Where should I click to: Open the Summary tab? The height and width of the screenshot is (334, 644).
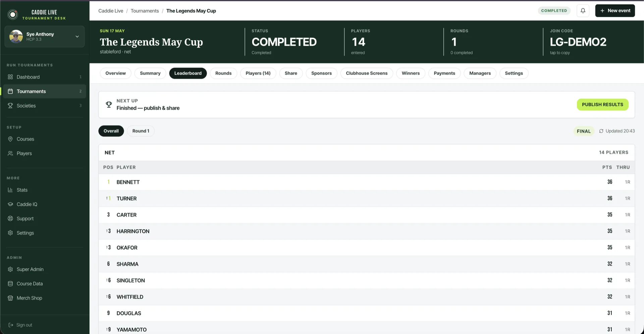(x=150, y=73)
